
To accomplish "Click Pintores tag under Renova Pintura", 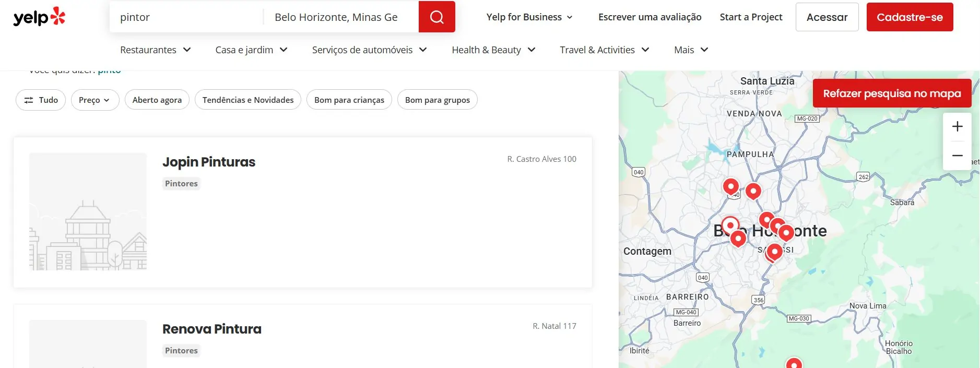I will pos(181,351).
